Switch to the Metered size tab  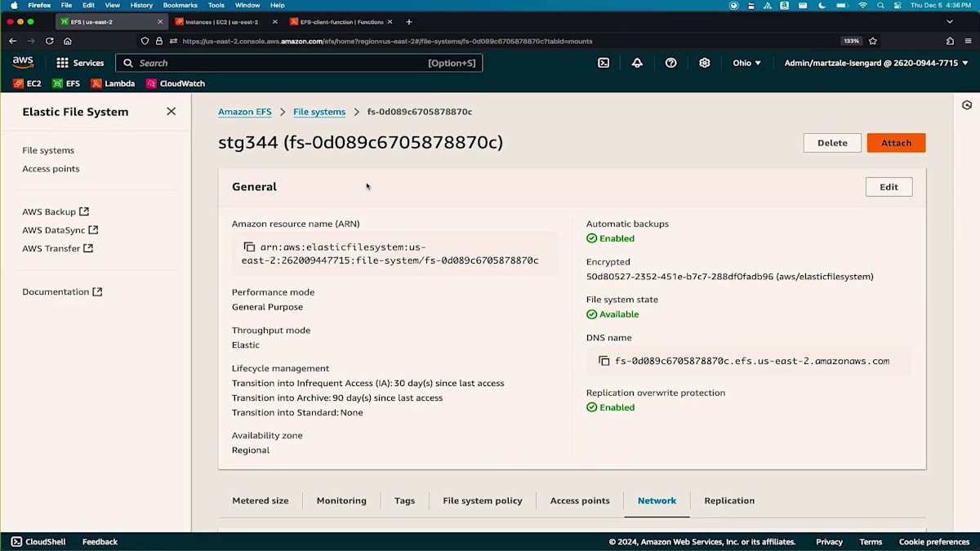tap(261, 500)
